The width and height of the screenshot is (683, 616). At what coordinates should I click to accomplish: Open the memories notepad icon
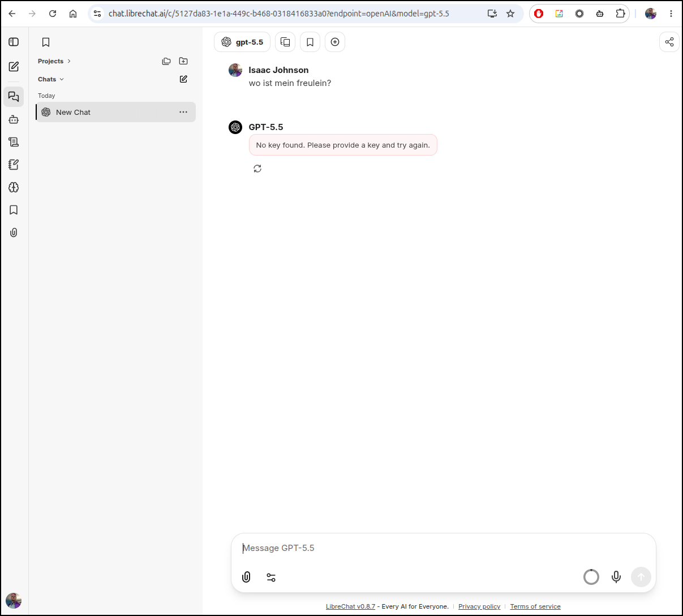14,165
